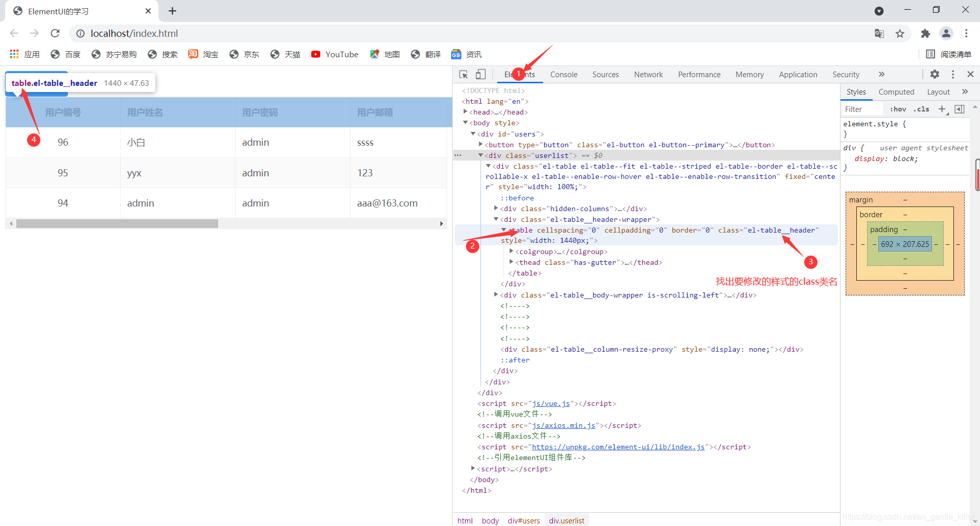980x526 pixels.
Task: Switch to the Console tab
Action: (564, 75)
